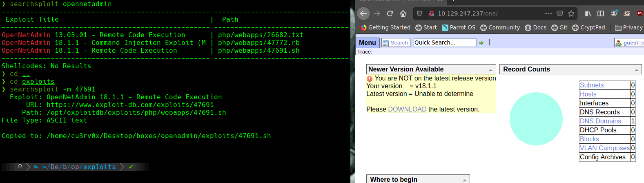Save page to Pocket icon
Screen dimensions: 644x183
560,13
